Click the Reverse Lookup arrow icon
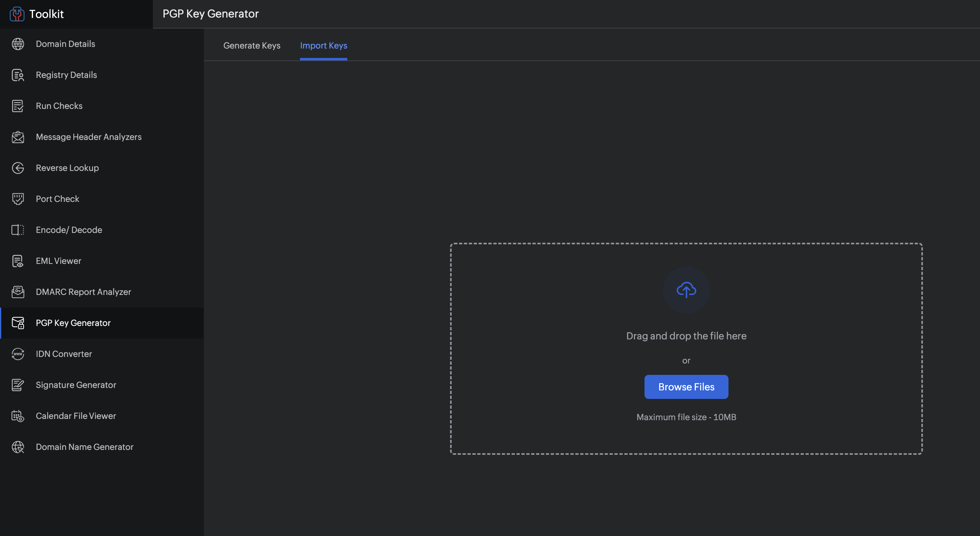 (x=18, y=168)
